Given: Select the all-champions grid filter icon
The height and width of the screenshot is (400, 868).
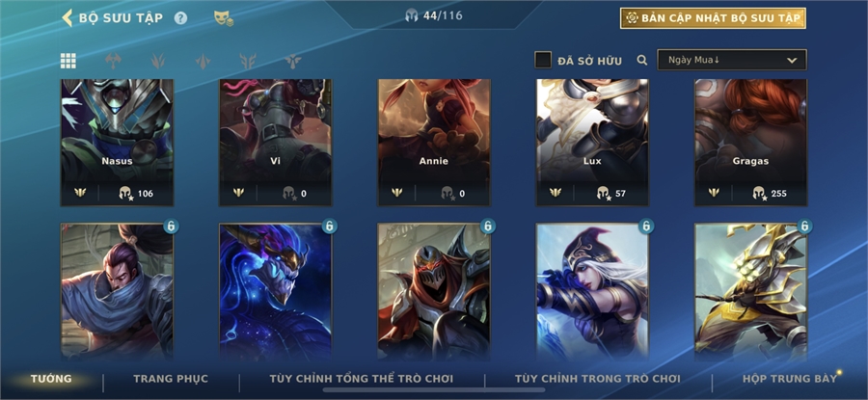Looking at the screenshot, I should coord(68,61).
